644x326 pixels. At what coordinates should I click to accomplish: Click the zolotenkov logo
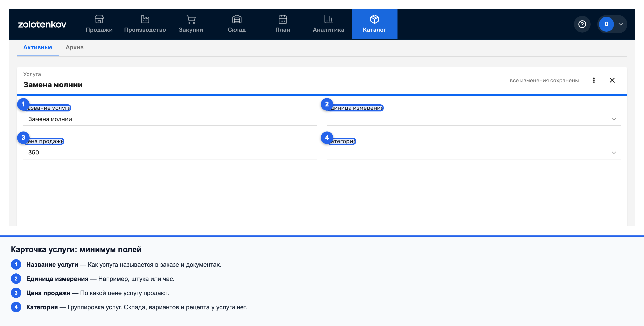tap(42, 24)
